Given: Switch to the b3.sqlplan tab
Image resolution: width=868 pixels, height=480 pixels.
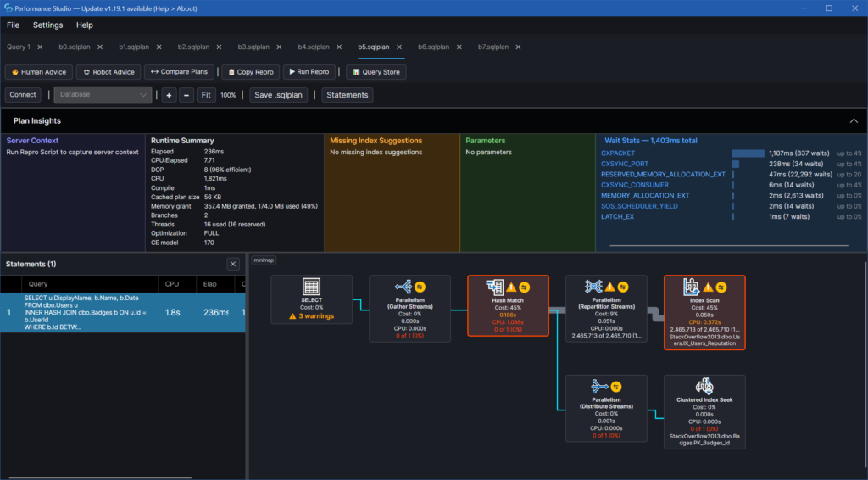Looking at the screenshot, I should tap(253, 47).
